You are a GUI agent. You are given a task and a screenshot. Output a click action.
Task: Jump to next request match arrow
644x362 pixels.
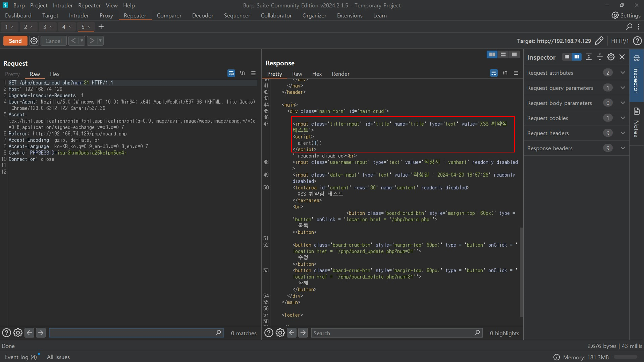41,333
